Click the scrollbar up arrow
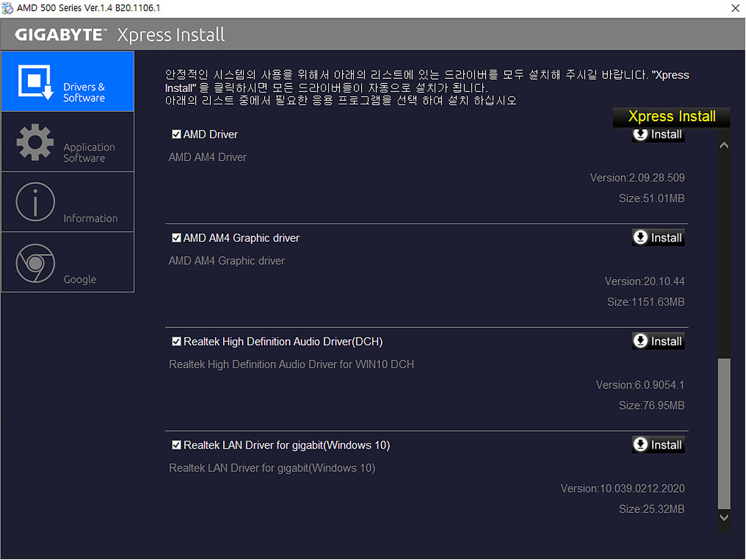This screenshot has width=746, height=560. tap(724, 145)
